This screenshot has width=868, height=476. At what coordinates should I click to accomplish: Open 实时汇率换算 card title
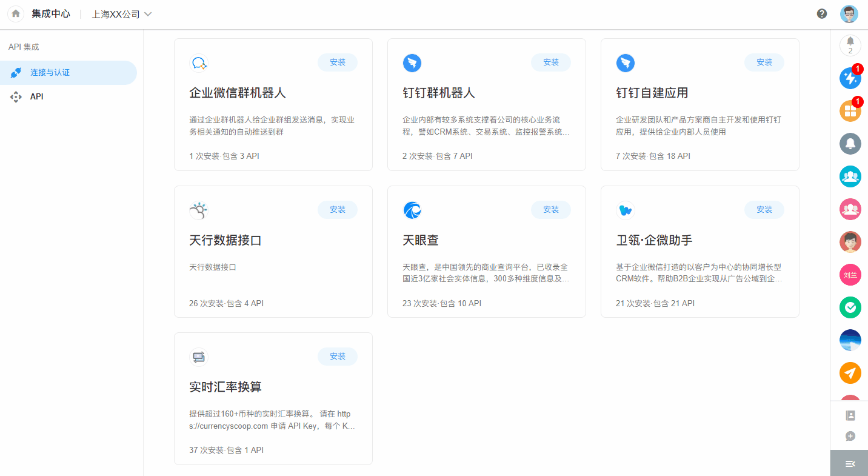225,387
